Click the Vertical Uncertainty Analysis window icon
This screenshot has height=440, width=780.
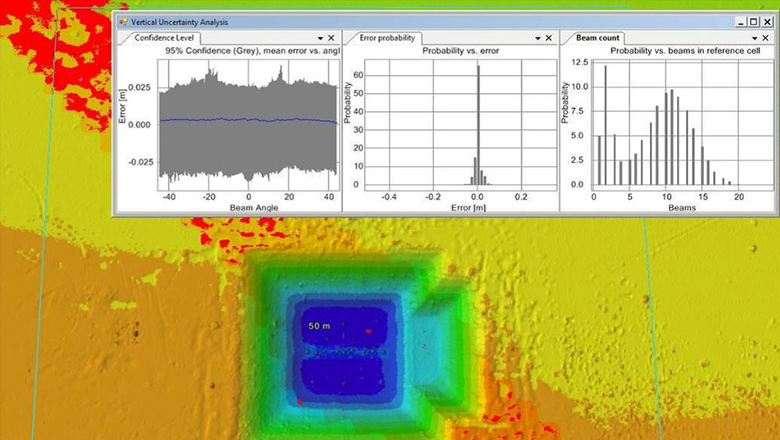(123, 22)
